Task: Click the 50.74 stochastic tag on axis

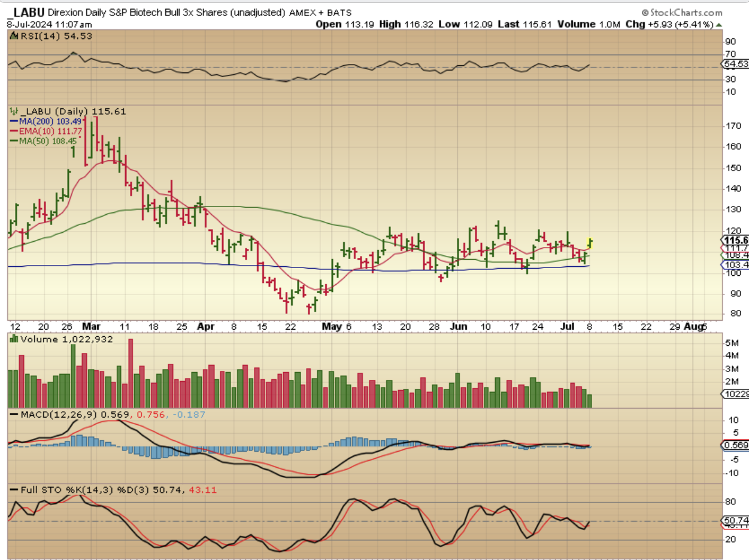Action: 736,520
